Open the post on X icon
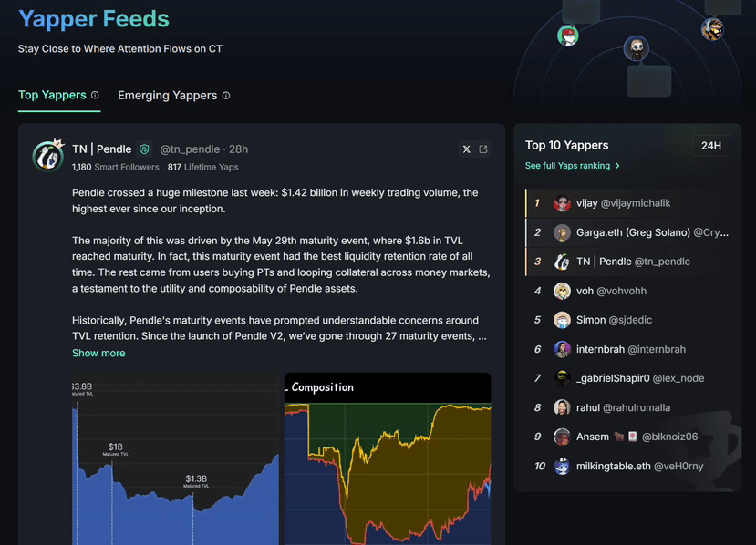The height and width of the screenshot is (545, 756). point(466,149)
